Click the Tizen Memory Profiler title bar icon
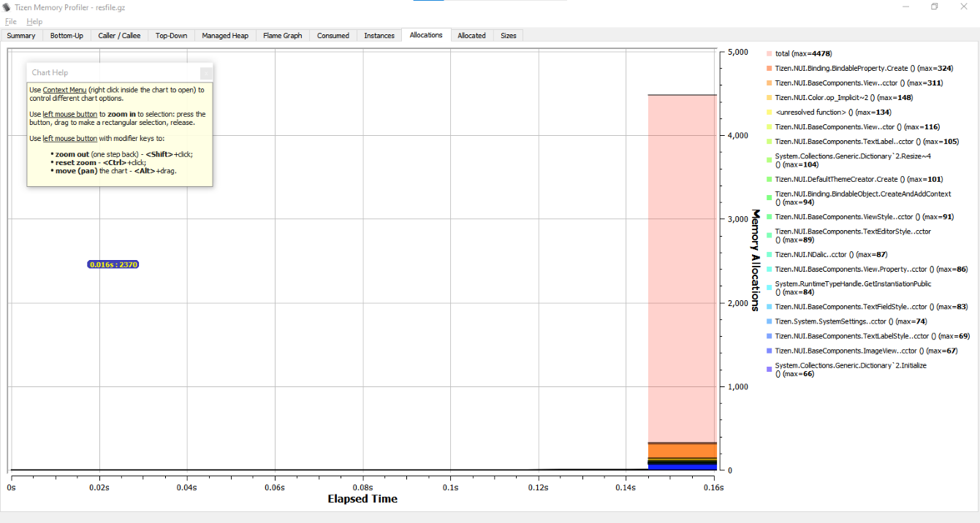The height and width of the screenshot is (523, 980). click(x=7, y=7)
